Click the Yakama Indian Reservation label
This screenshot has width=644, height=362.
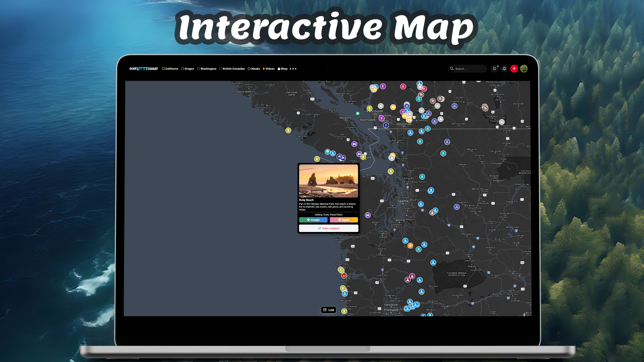(x=457, y=274)
